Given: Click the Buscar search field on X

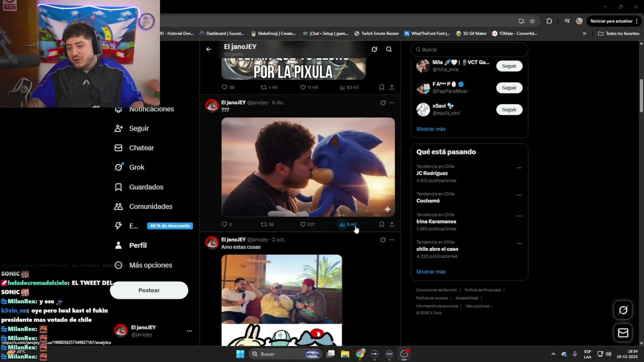Looking at the screenshot, I should tap(469, 49).
